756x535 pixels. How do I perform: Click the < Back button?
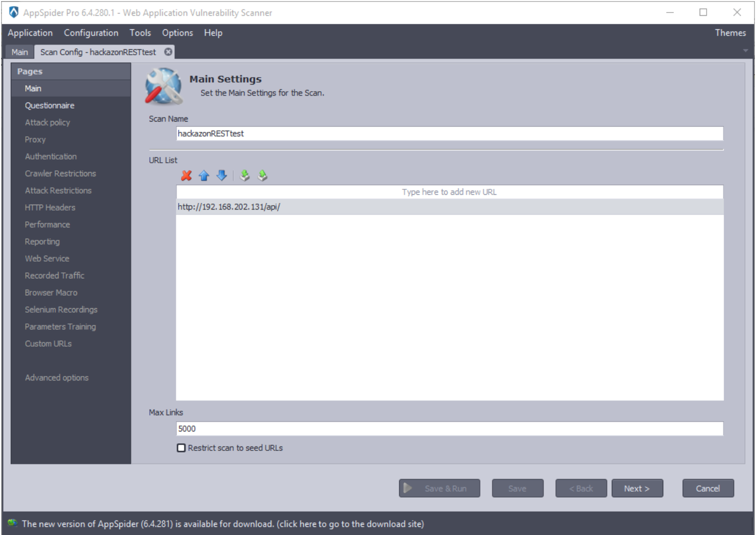(581, 488)
